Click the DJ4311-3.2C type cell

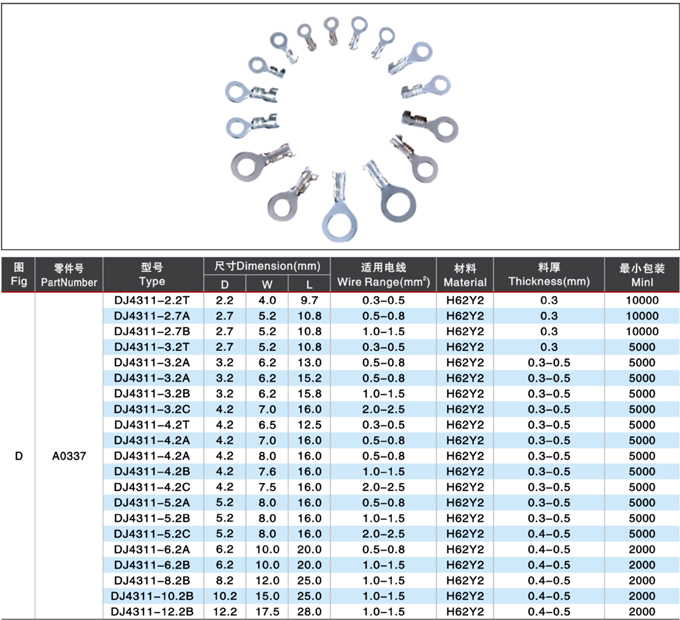click(152, 409)
